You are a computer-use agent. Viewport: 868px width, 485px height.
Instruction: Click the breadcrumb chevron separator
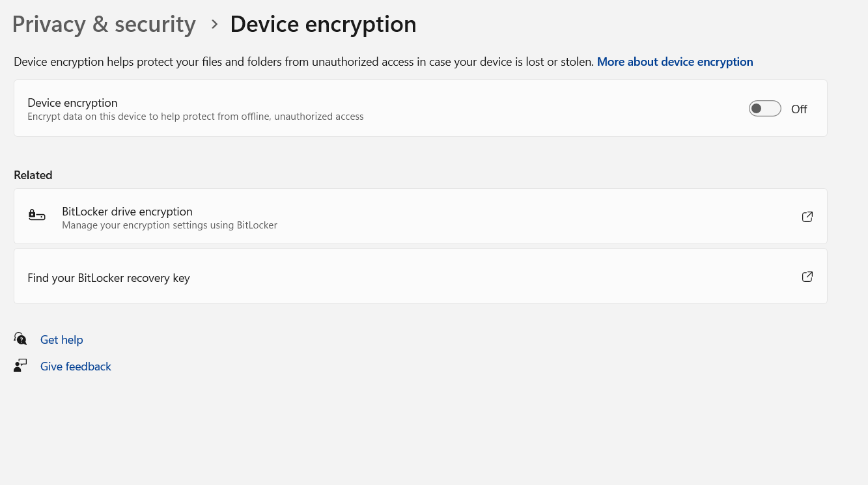coord(214,24)
